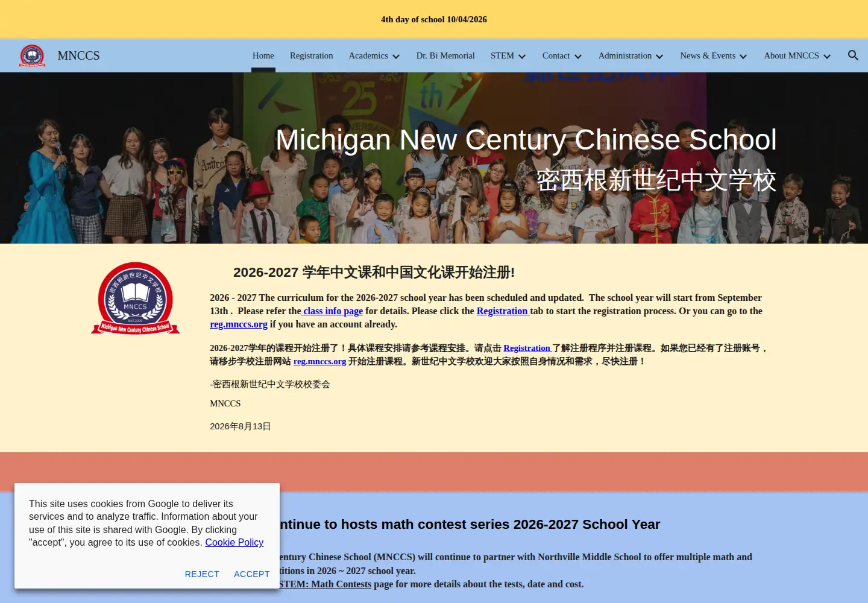Click the 2026-2027 学年 registration heading

click(374, 273)
